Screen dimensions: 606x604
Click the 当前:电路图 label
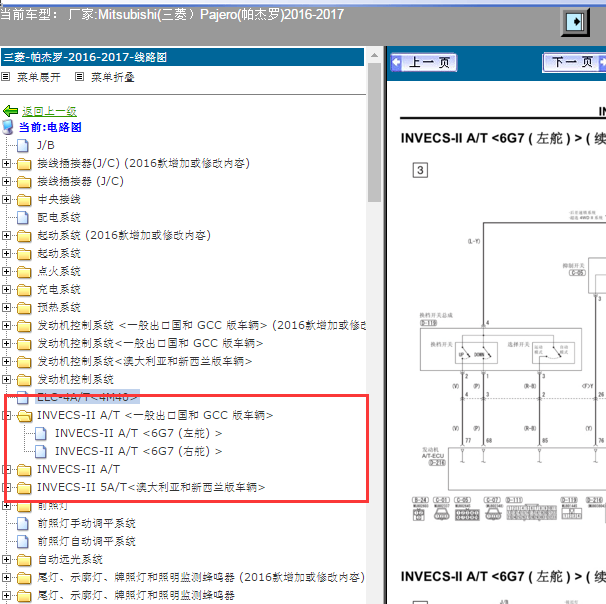[x=50, y=127]
